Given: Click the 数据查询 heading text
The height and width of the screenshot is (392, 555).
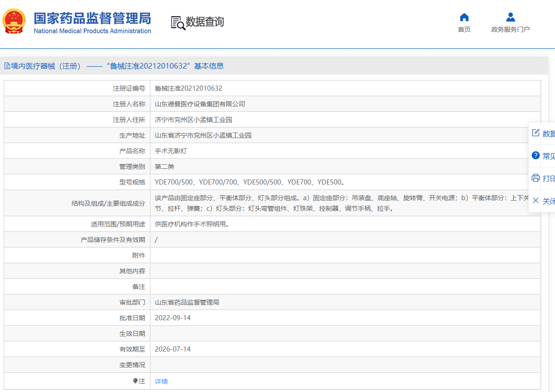Looking at the screenshot, I should [205, 22].
